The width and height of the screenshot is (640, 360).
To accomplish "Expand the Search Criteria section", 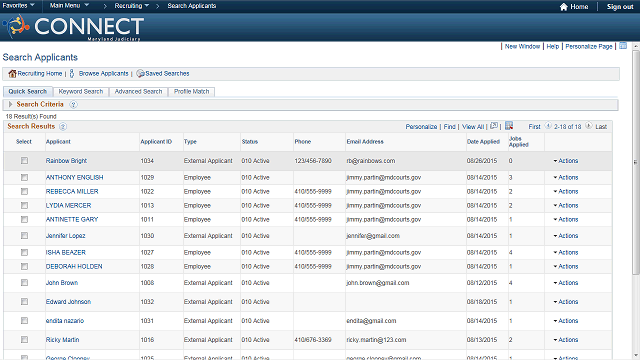I will (x=11, y=104).
